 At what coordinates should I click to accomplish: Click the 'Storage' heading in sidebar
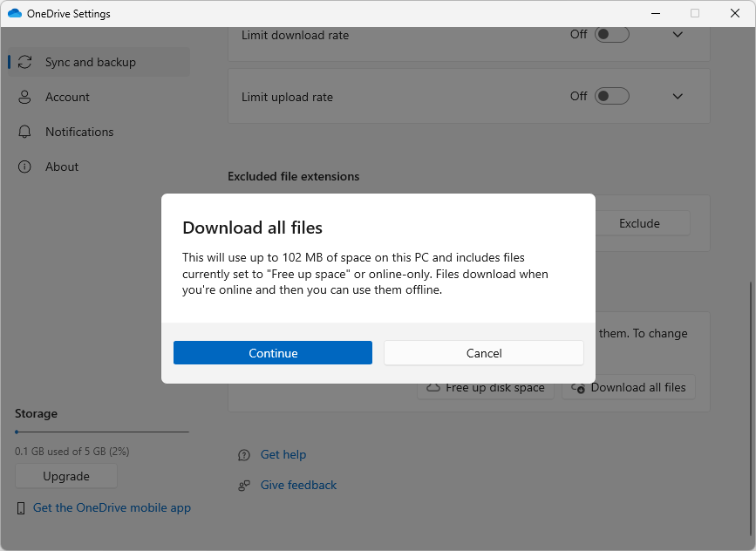36,413
